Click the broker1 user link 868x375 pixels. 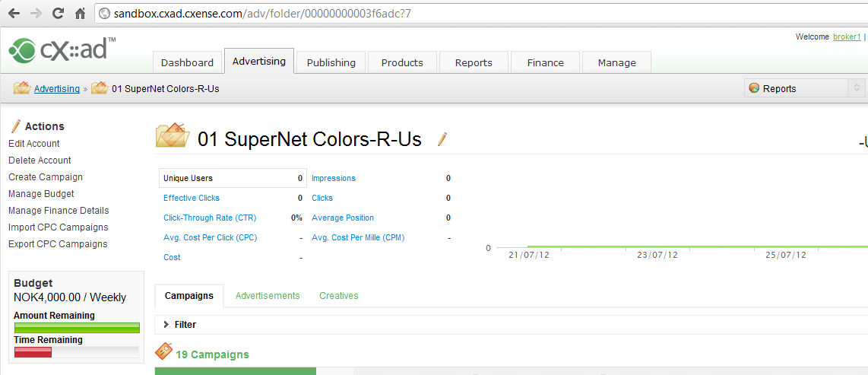847,37
